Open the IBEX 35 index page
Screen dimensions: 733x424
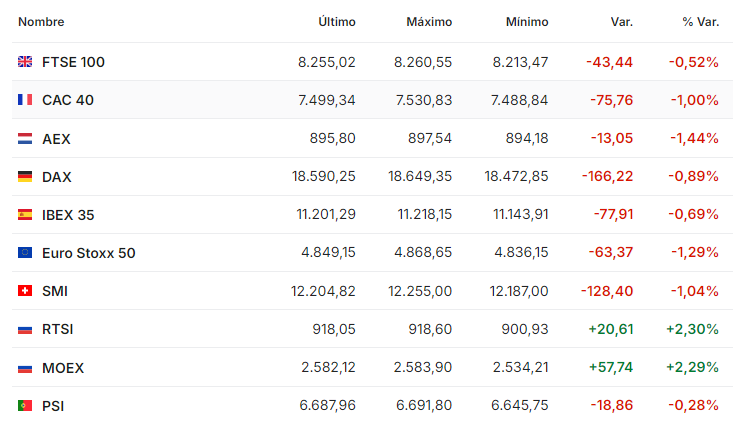tap(68, 215)
